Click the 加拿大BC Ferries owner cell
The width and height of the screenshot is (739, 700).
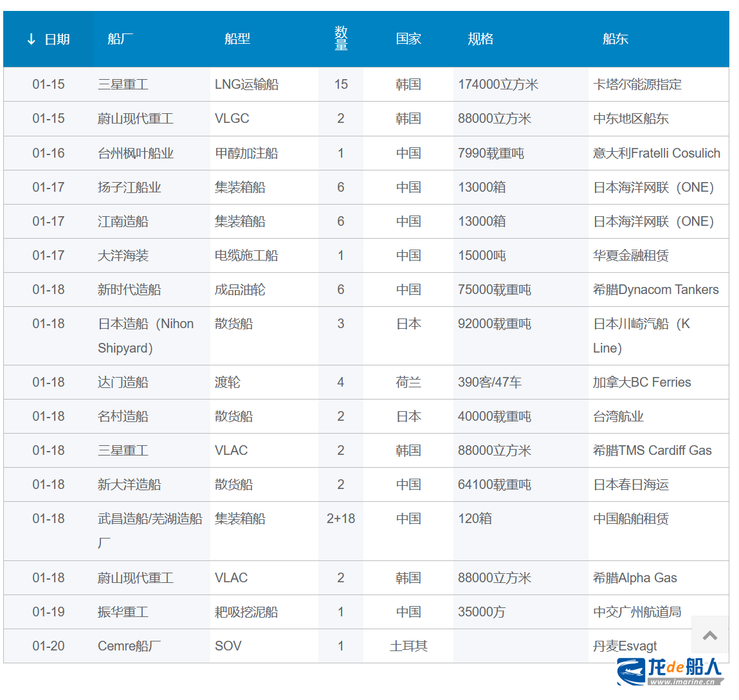(642, 382)
